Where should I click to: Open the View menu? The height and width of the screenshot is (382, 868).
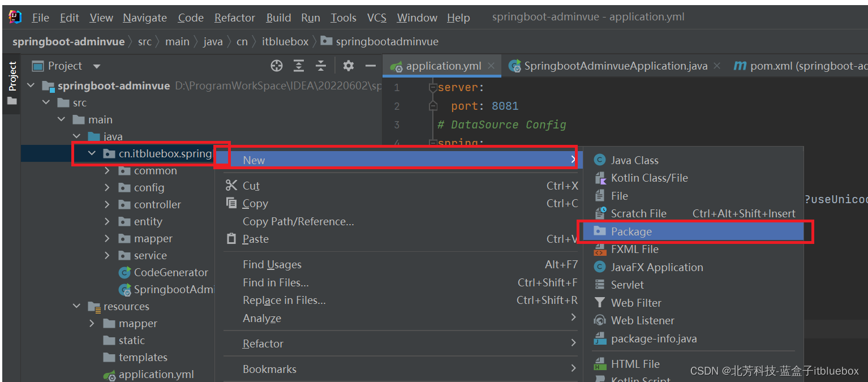[x=101, y=18]
